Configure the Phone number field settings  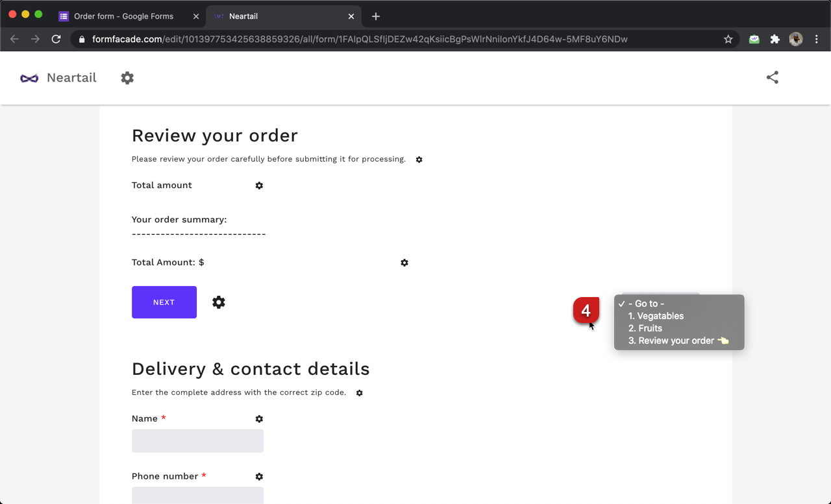tap(259, 477)
